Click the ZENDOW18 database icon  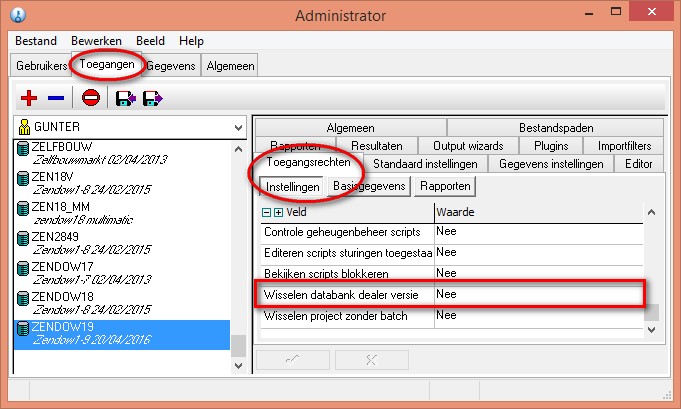pyautogui.click(x=23, y=298)
